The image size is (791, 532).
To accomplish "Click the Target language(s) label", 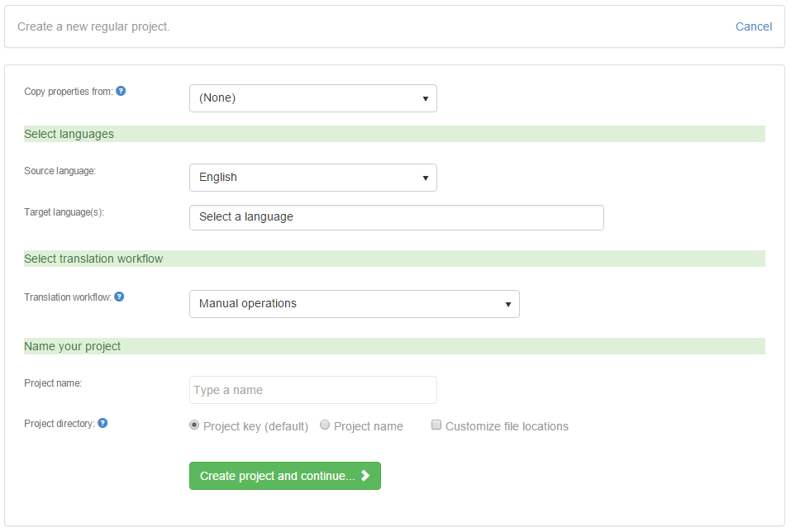I will (x=64, y=212).
